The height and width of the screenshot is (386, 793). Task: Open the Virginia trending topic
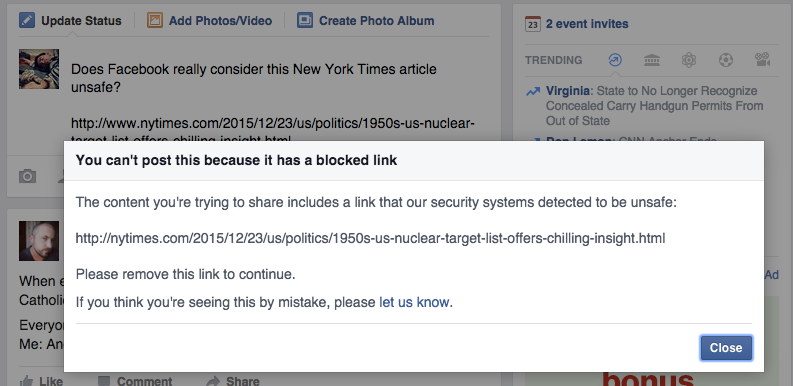[x=568, y=91]
